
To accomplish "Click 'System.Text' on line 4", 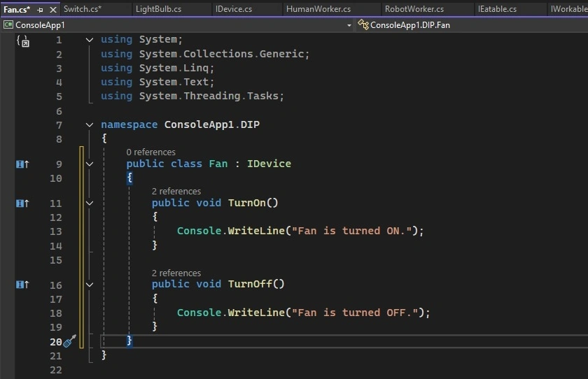I will (x=174, y=82).
